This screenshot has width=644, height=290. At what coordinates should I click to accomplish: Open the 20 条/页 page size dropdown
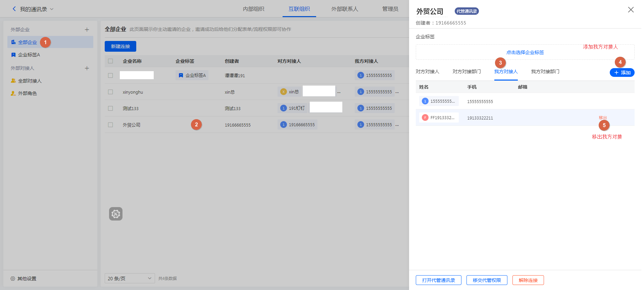click(130, 278)
